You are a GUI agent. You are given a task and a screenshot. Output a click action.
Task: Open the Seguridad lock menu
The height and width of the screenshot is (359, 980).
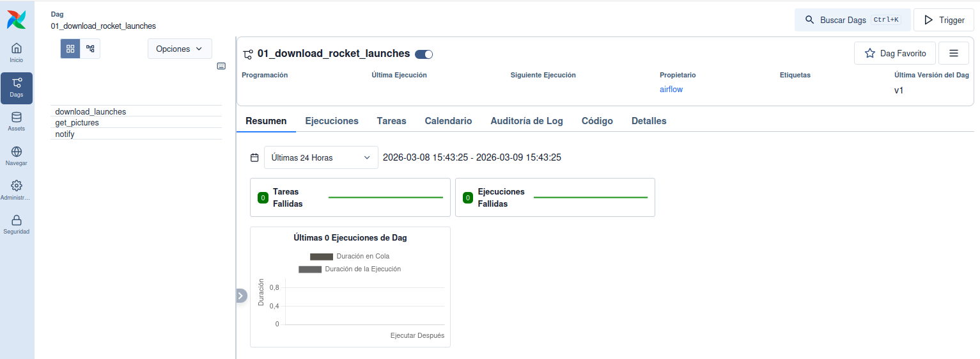point(17,225)
